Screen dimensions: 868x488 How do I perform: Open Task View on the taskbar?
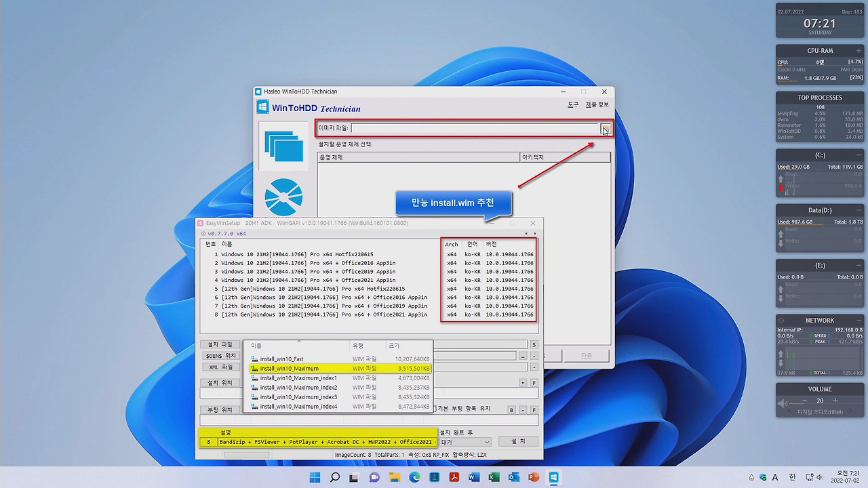[354, 477]
